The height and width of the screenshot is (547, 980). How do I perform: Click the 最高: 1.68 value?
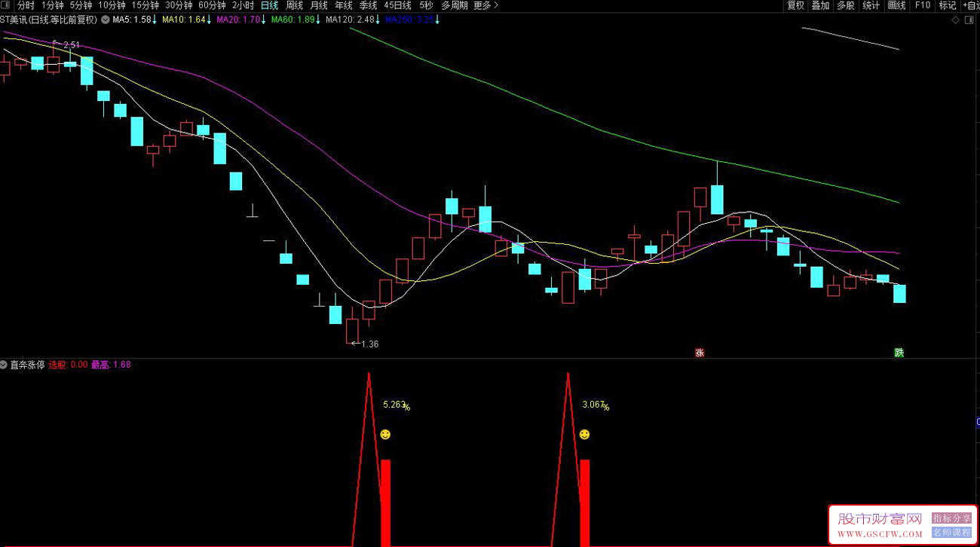point(111,365)
